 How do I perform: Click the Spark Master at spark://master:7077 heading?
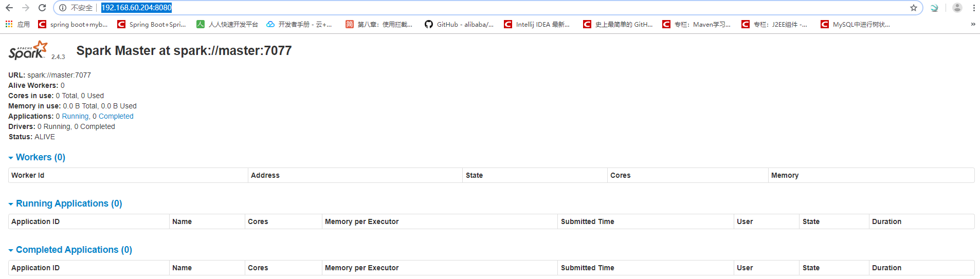point(184,51)
